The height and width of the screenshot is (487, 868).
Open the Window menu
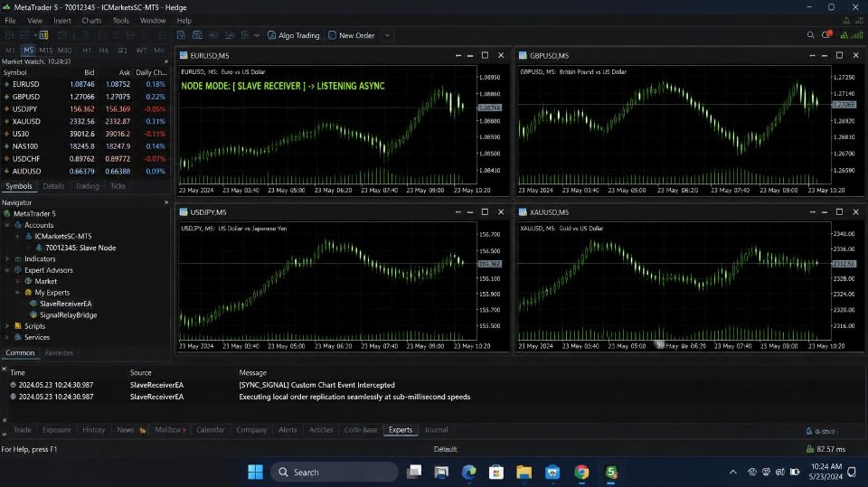point(153,21)
